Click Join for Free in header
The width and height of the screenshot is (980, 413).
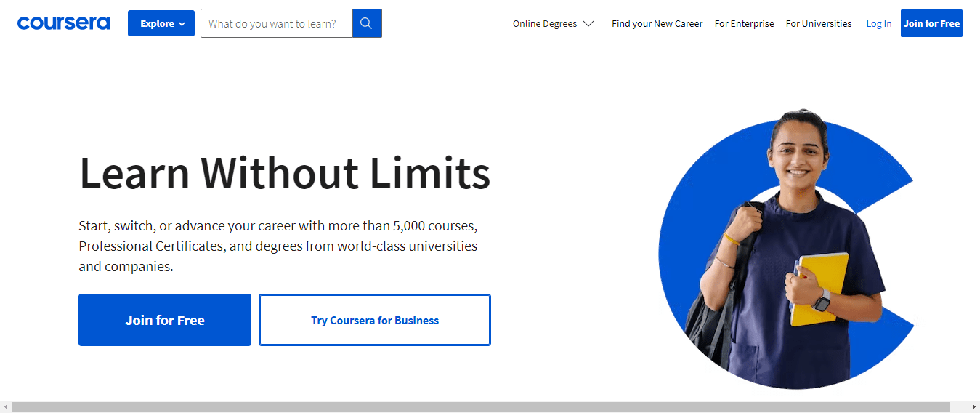[931, 23]
